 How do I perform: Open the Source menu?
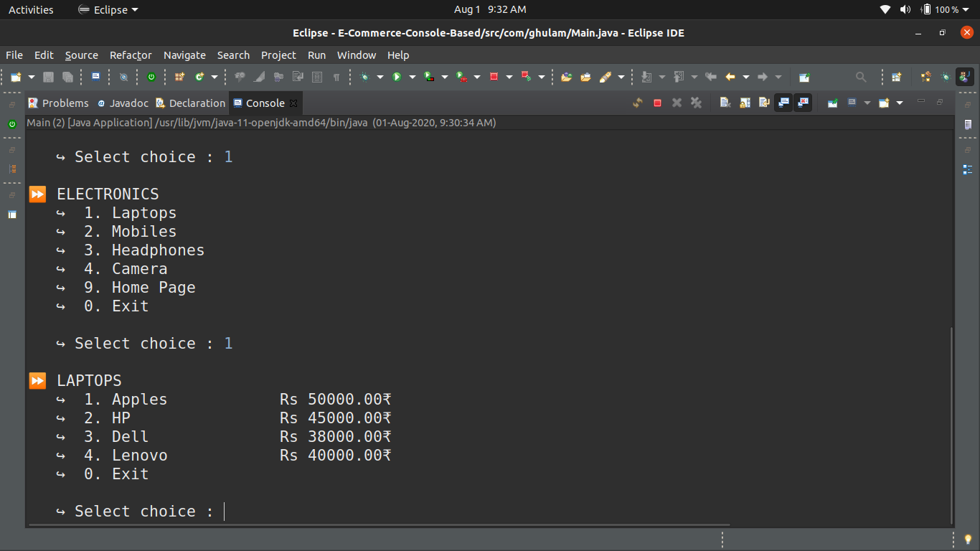[x=81, y=55]
